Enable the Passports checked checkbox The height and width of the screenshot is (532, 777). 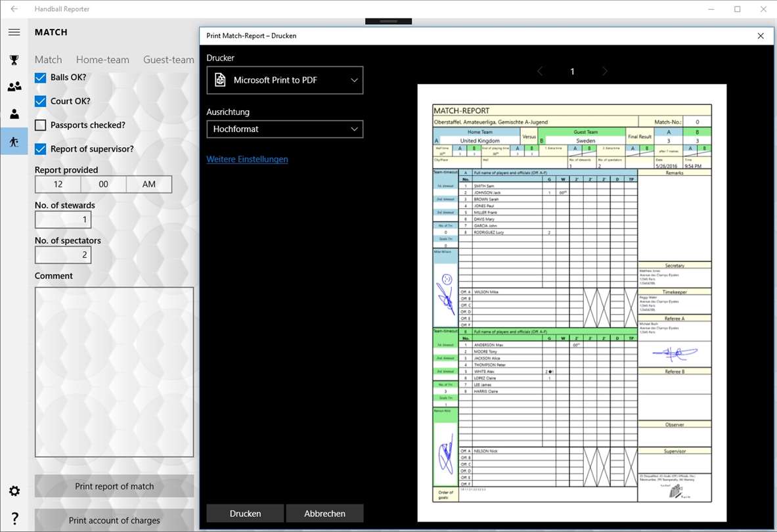[41, 125]
